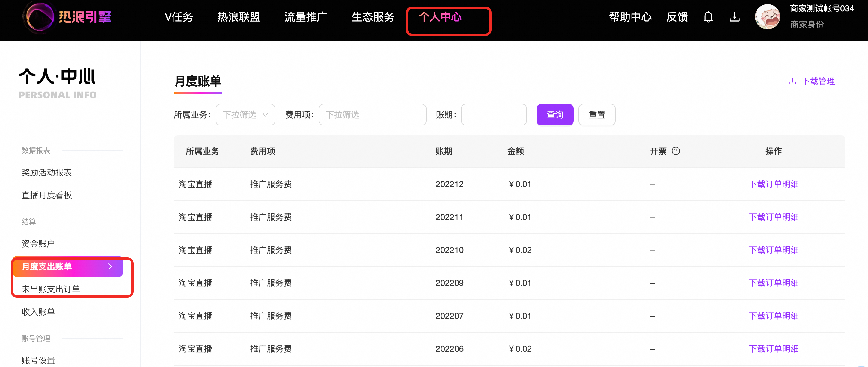Click 反馈 in top bar
This screenshot has height=367, width=868.
pyautogui.click(x=676, y=17)
